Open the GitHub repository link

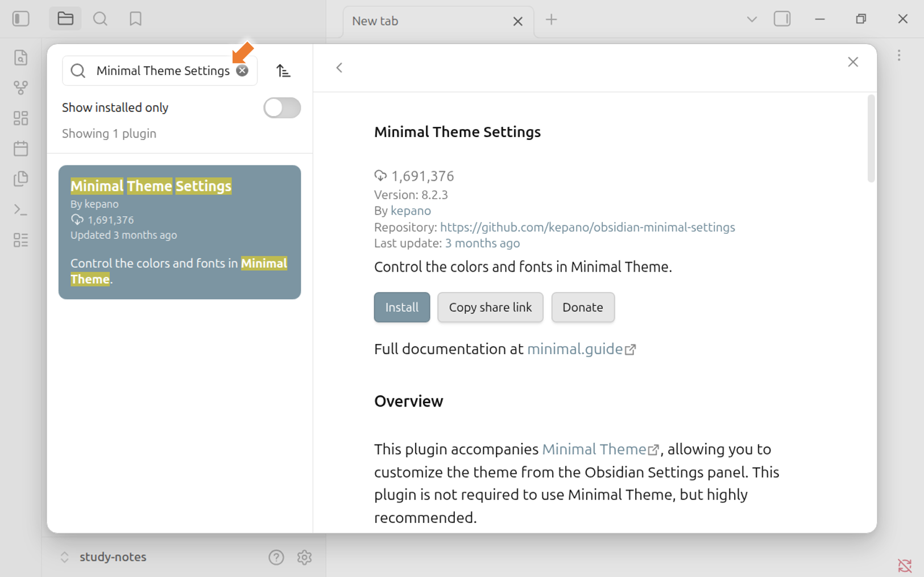587,227
